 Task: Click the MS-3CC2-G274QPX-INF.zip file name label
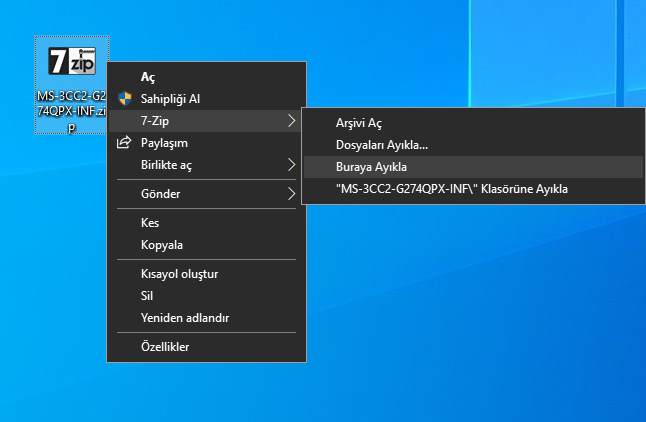pos(72,111)
